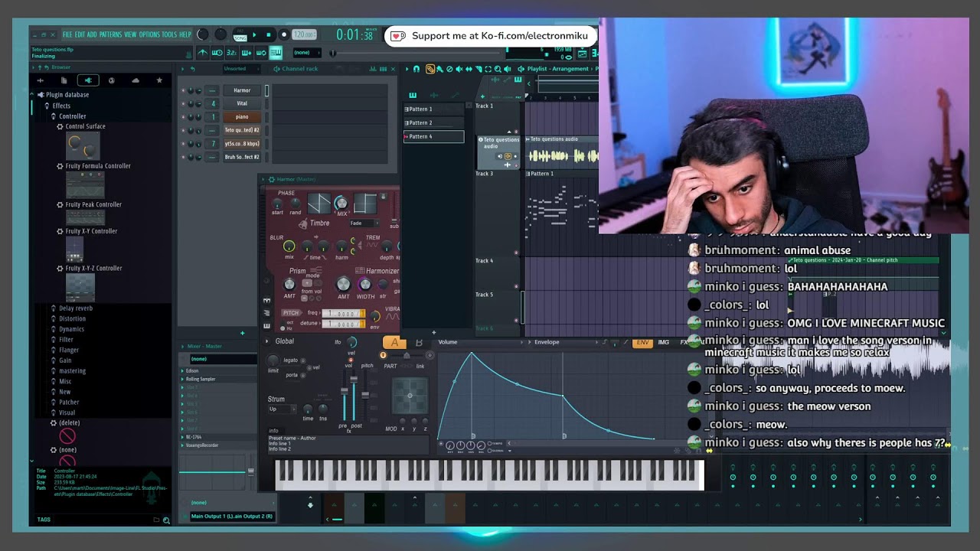
Task: Click the Ko-fi heart cup icon
Action: pyautogui.click(x=397, y=36)
